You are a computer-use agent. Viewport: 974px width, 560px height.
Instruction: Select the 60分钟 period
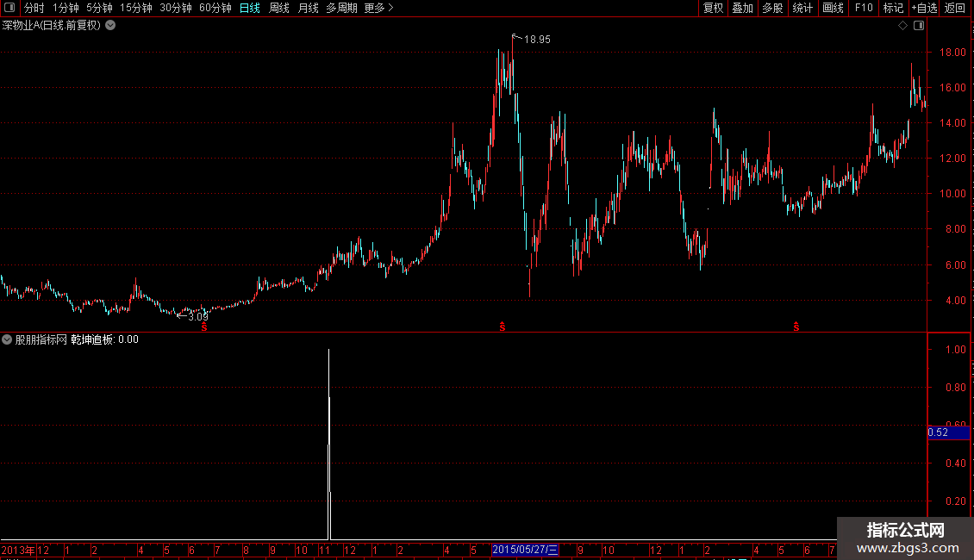point(215,8)
